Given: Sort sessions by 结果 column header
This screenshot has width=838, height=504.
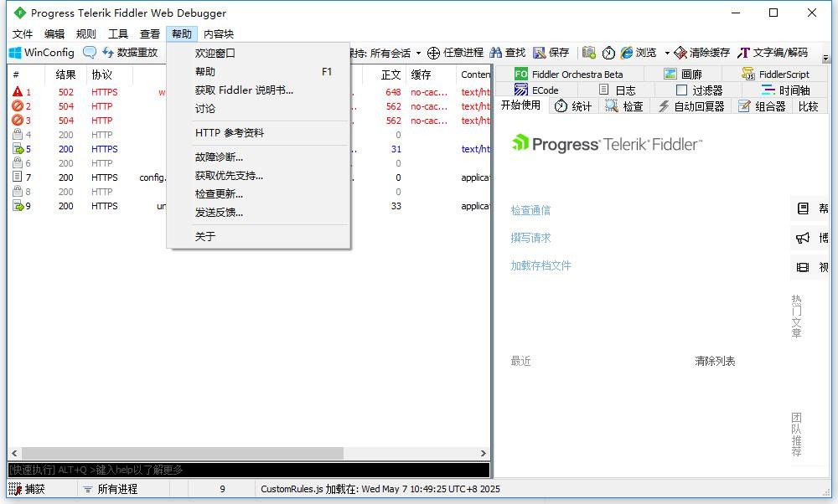Looking at the screenshot, I should point(65,75).
